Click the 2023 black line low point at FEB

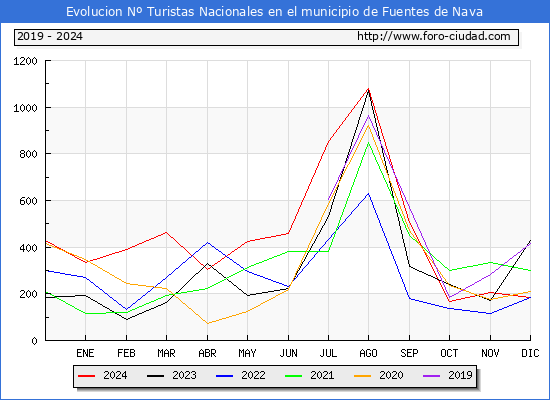[x=126, y=319]
